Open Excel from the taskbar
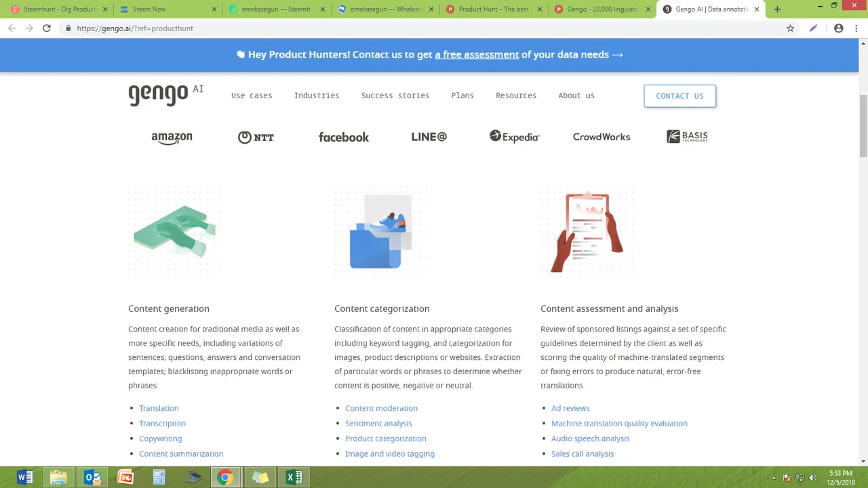This screenshot has height=488, width=868. [x=294, y=478]
